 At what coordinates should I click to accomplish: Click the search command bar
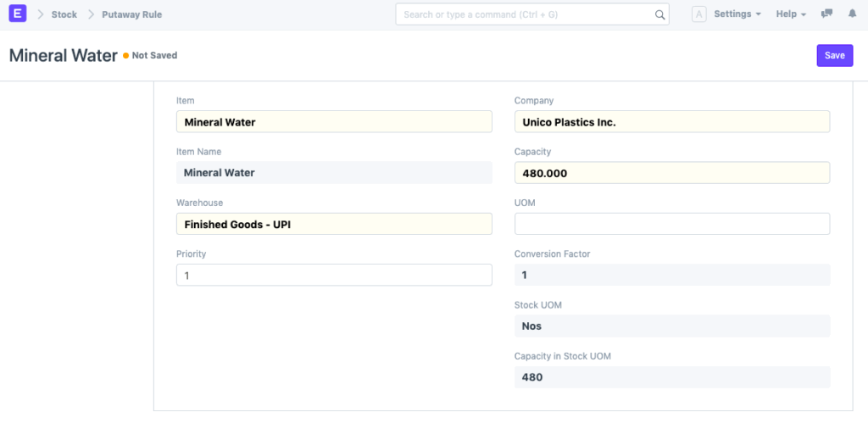[x=526, y=14]
